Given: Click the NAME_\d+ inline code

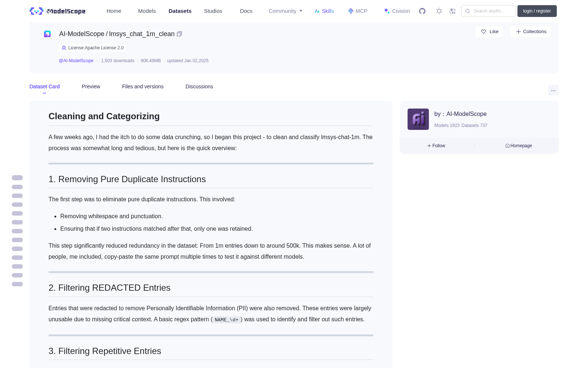Looking at the screenshot, I should click(226, 319).
